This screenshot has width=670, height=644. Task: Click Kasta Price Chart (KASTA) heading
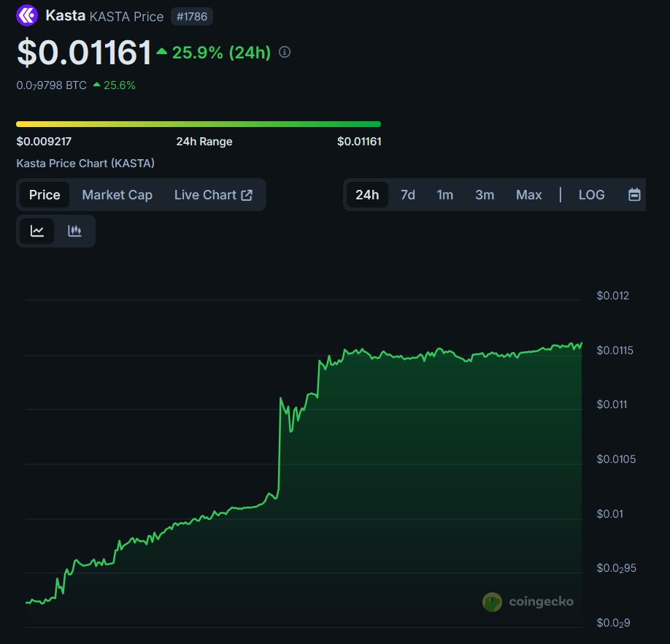pyautogui.click(x=85, y=164)
